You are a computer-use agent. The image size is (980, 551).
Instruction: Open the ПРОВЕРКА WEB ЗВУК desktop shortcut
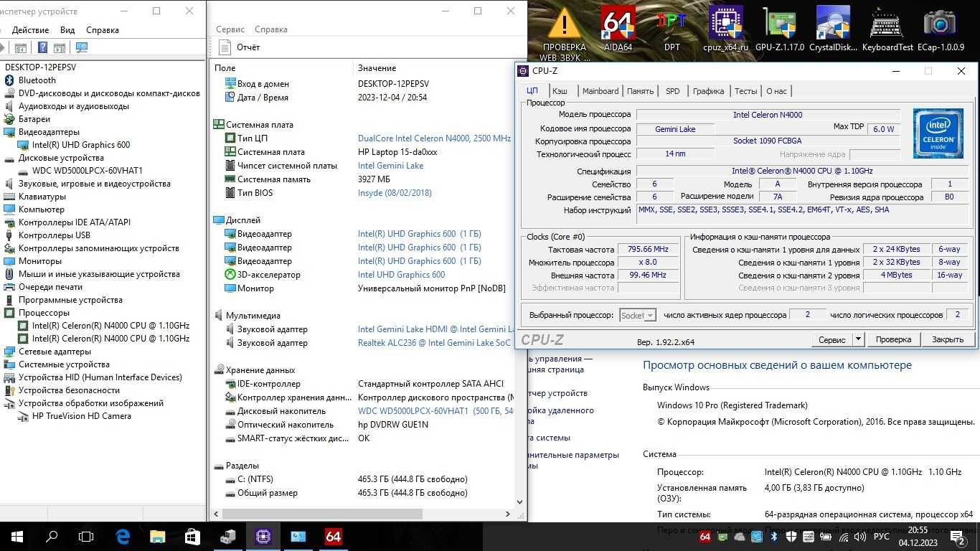click(x=565, y=34)
